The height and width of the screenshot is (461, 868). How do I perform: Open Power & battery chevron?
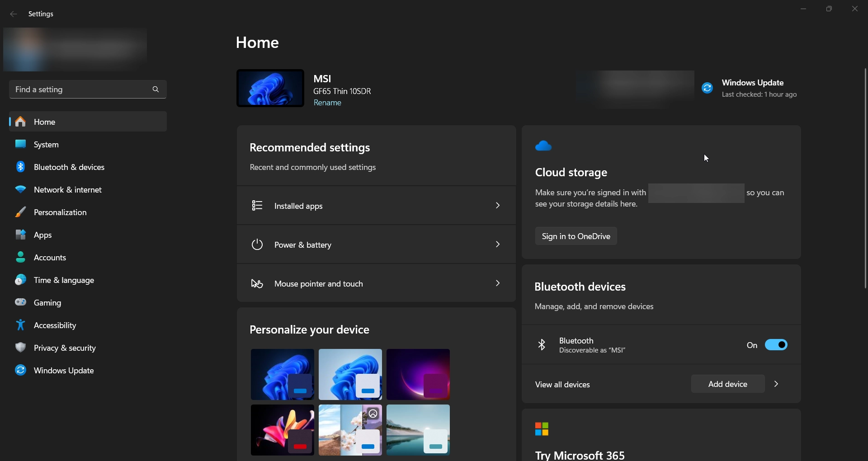click(498, 245)
